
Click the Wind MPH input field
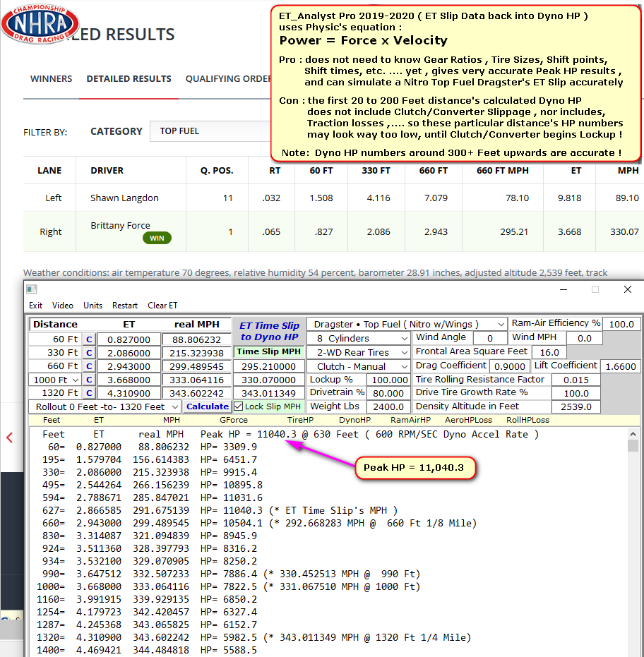(584, 338)
